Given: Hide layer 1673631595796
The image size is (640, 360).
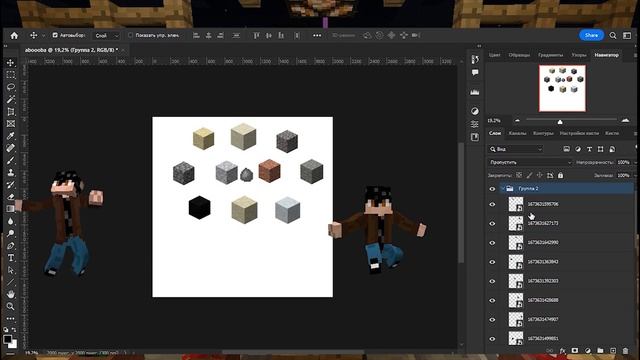Looking at the screenshot, I should tap(492, 204).
